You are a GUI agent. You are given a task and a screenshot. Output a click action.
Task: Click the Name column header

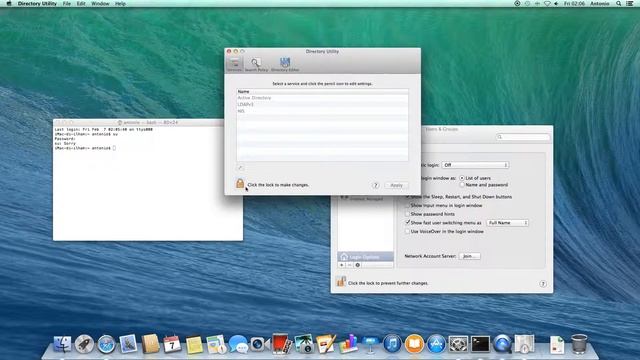[x=322, y=91]
